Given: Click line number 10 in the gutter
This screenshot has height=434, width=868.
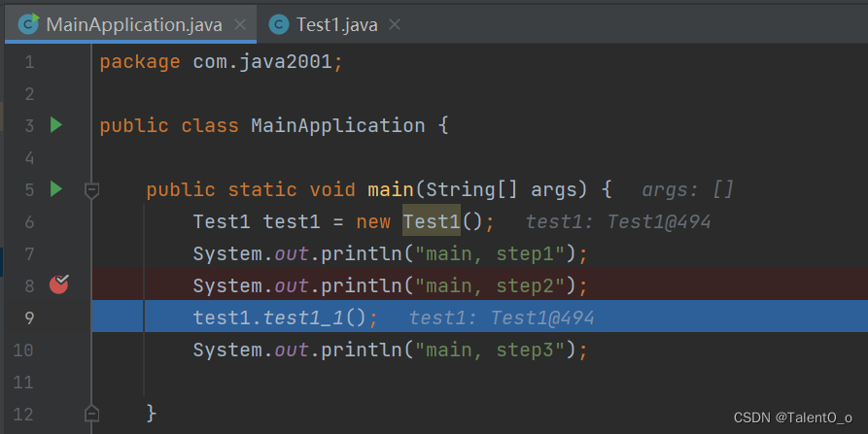Looking at the screenshot, I should tap(22, 350).
